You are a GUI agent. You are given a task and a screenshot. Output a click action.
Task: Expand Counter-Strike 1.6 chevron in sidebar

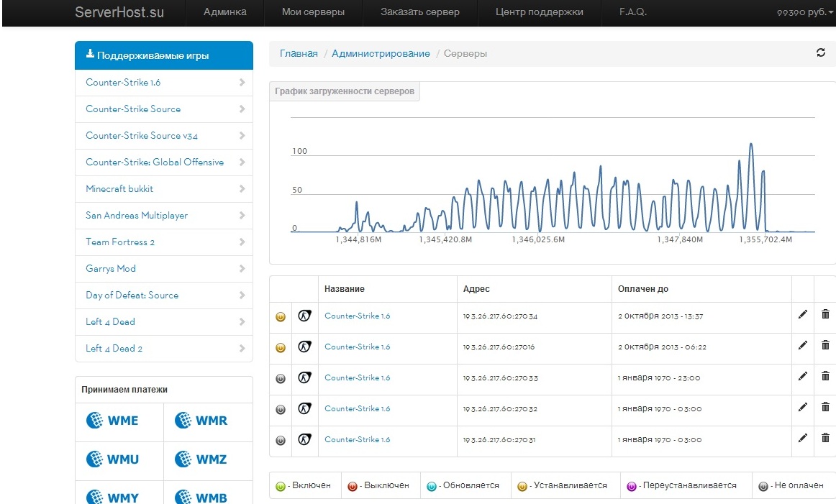tap(242, 82)
